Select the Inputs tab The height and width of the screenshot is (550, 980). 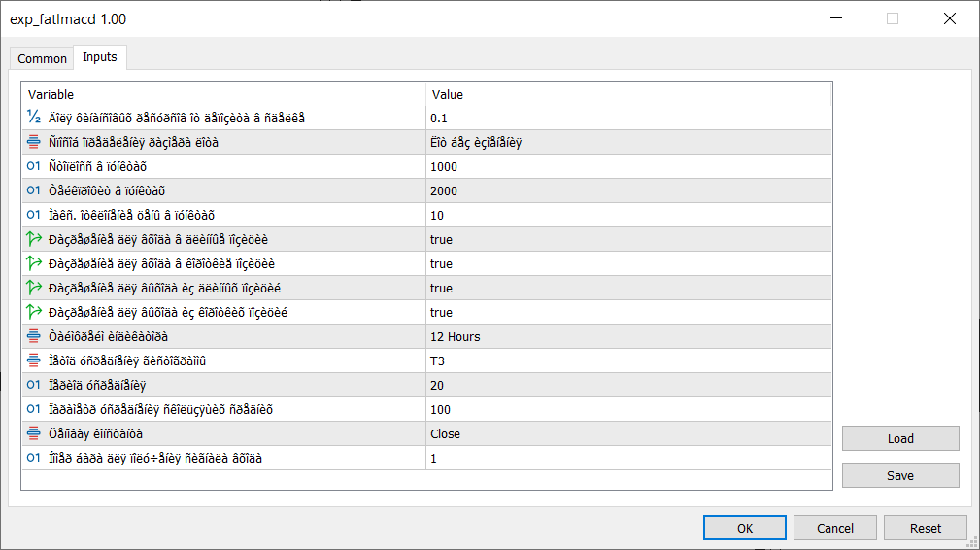coord(100,57)
